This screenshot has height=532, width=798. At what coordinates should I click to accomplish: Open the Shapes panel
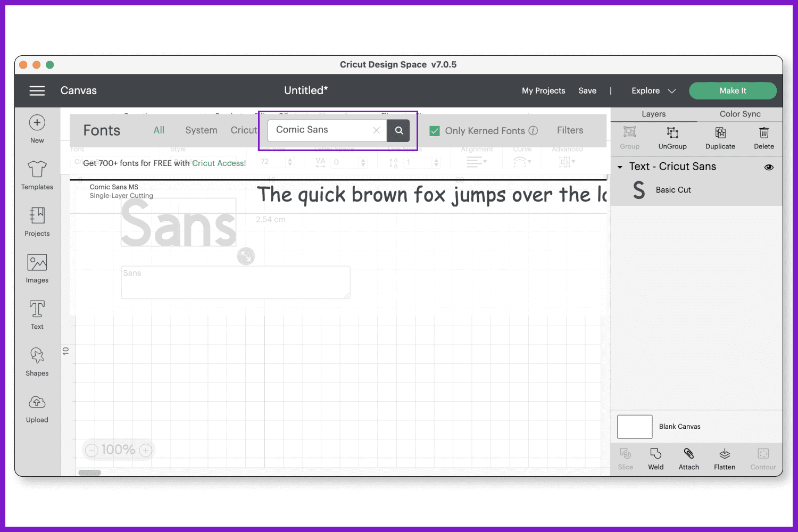coord(37,362)
